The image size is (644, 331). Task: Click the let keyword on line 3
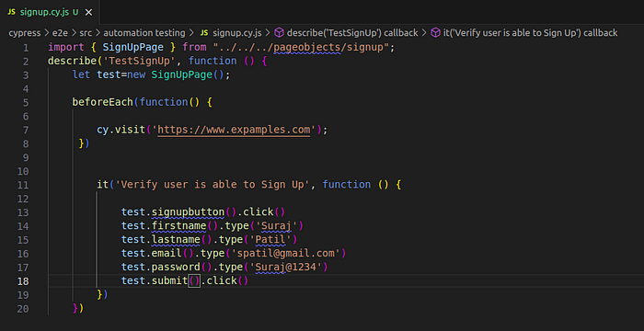81,74
